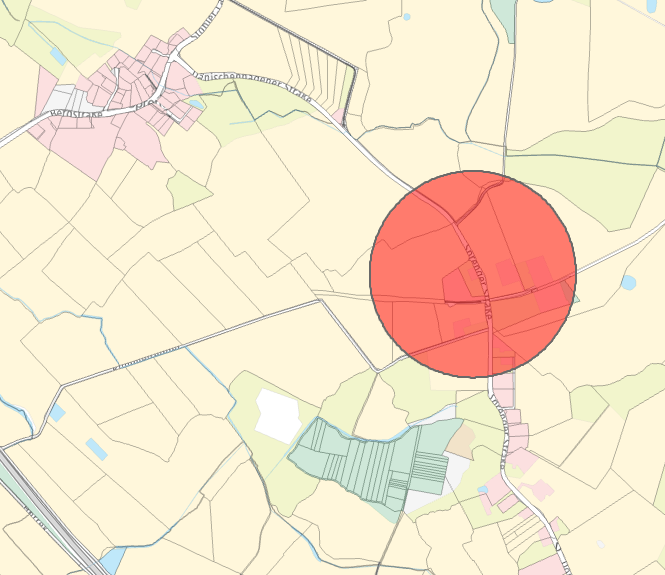665x575 pixels.
Task: Click the blue pond northwest of the village
Action: [58, 56]
